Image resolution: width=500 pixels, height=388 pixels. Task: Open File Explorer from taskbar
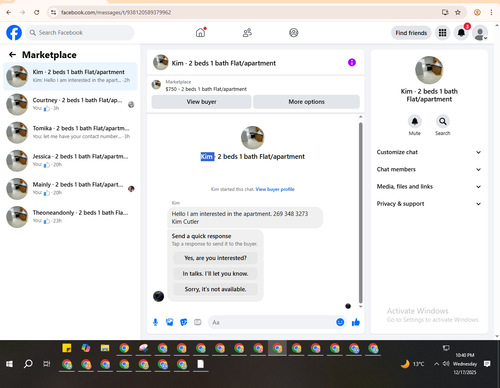(x=105, y=348)
